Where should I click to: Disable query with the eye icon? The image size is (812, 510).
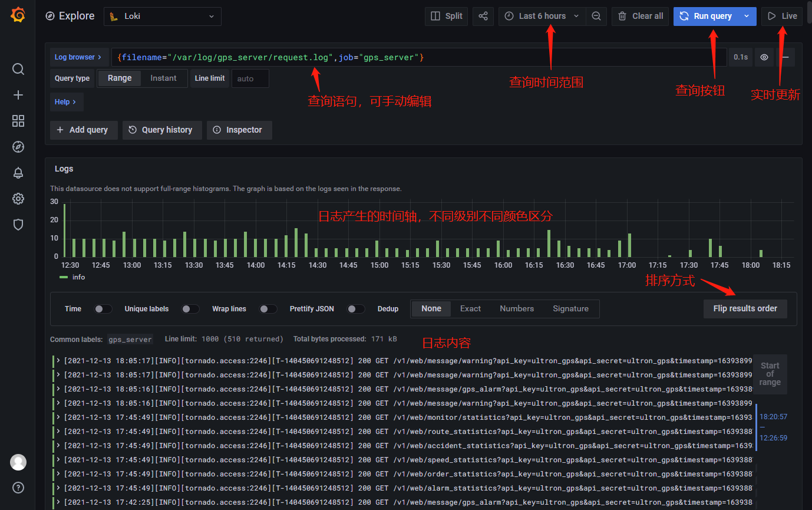pos(764,57)
